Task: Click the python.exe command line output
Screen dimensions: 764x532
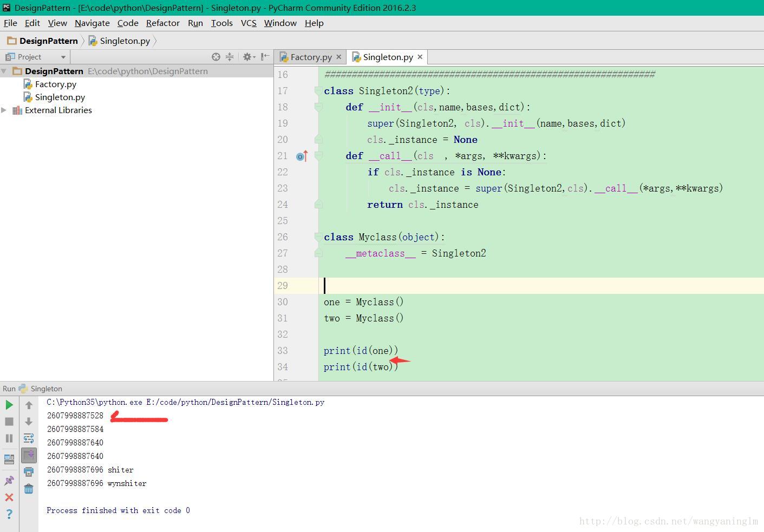Action: click(x=186, y=402)
